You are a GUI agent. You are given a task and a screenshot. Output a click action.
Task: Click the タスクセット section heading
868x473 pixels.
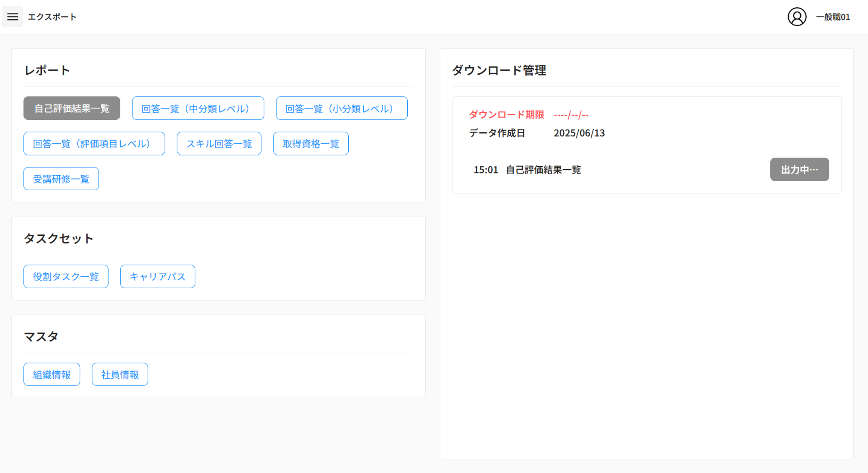click(x=59, y=238)
